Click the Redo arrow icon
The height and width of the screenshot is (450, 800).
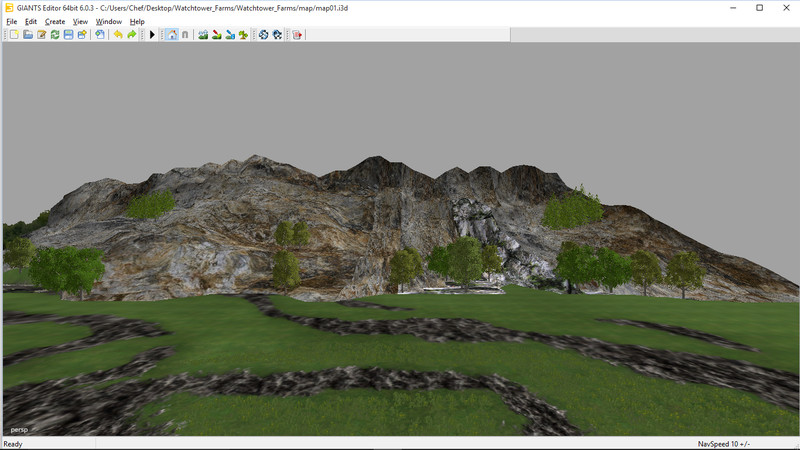click(132, 35)
